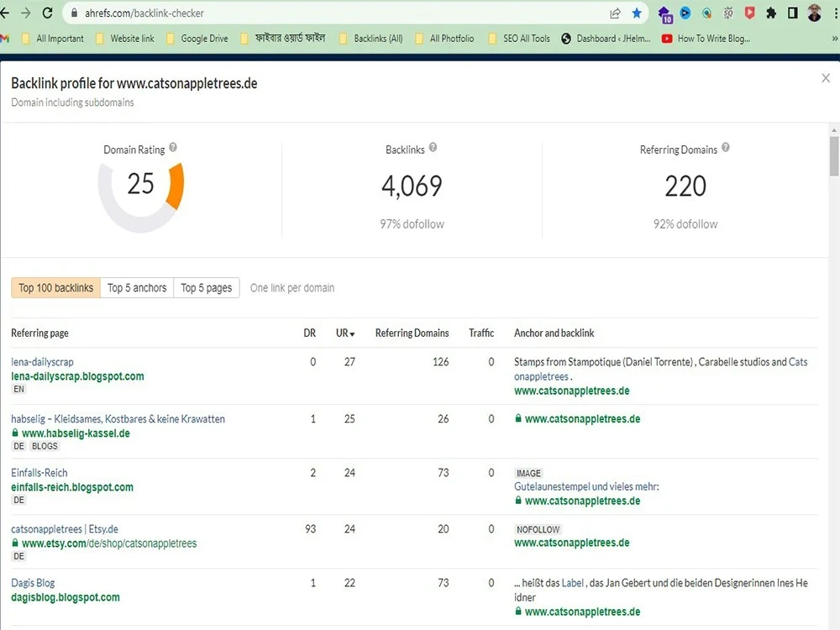Viewport: 840px width, 630px height.
Task: Click the red shield extension icon
Action: point(749,13)
